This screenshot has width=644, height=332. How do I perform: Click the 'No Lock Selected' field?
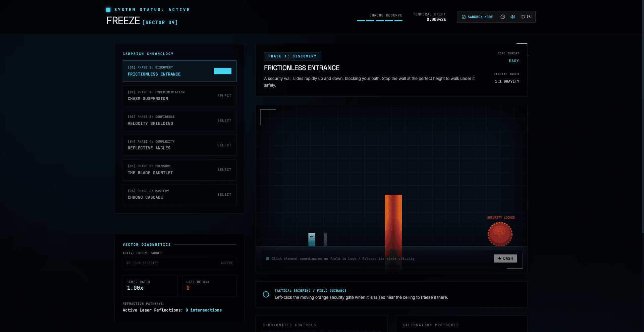click(179, 263)
